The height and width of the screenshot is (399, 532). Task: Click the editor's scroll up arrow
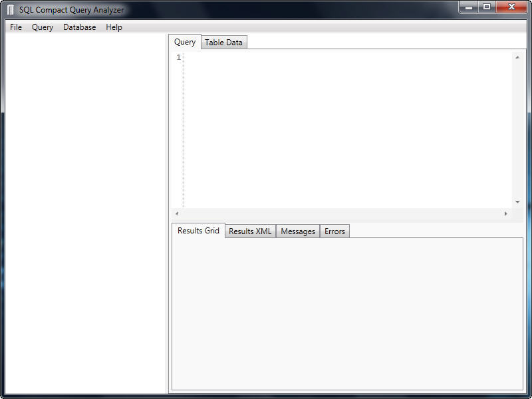tap(517, 57)
